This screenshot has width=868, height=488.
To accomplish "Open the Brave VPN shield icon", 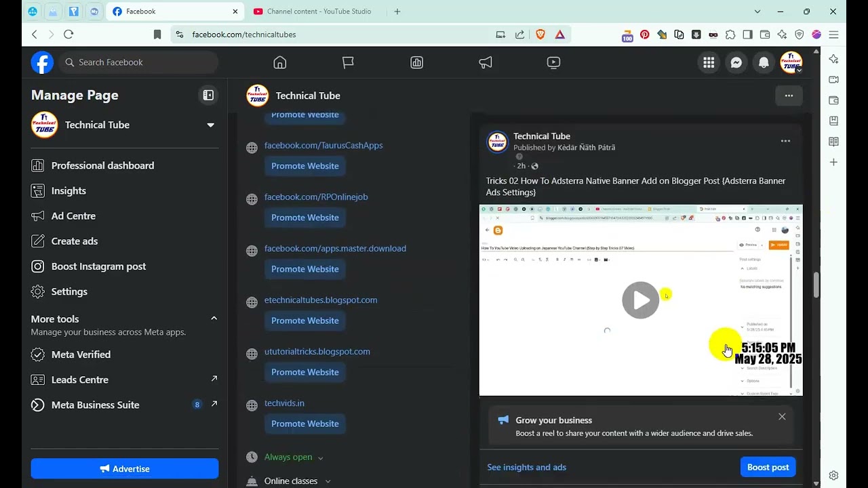I will pyautogui.click(x=799, y=35).
